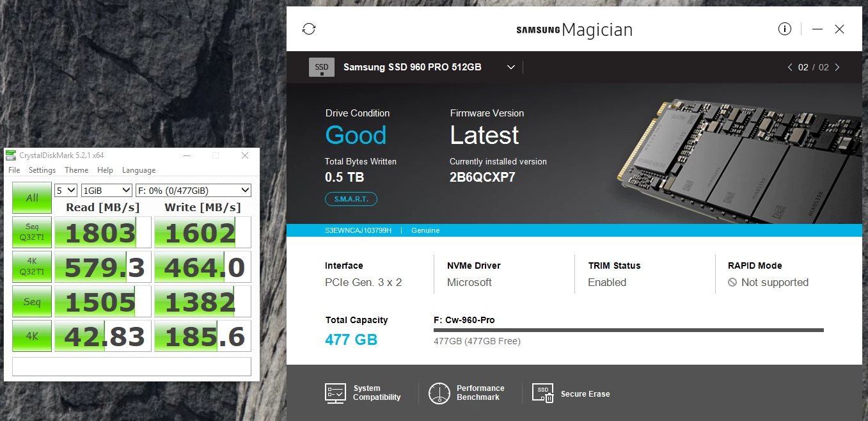Minimize the CrystalDiskMark window

(186, 155)
